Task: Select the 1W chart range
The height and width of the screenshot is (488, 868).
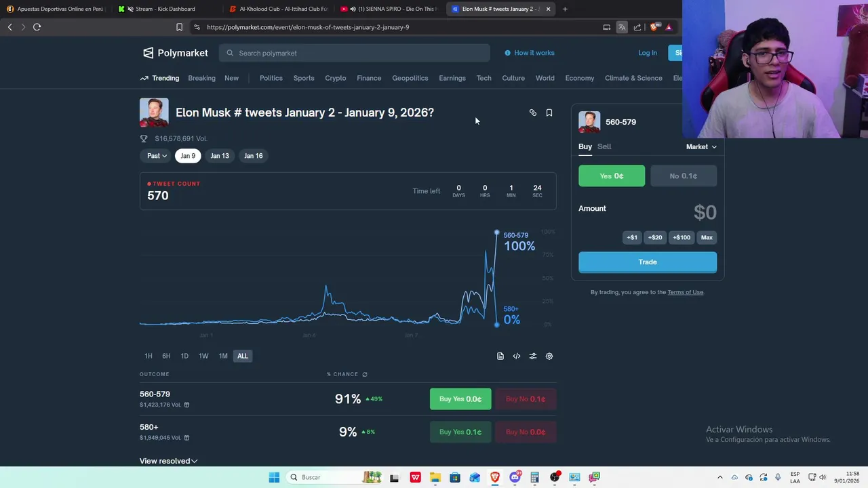Action: click(203, 356)
